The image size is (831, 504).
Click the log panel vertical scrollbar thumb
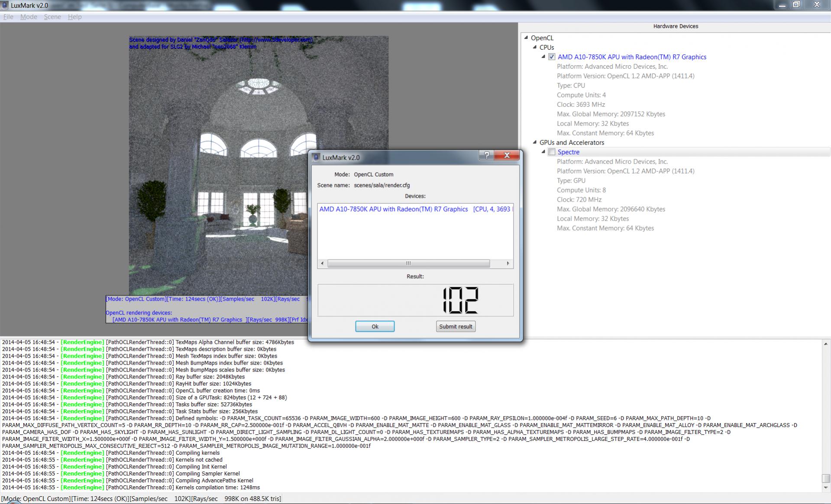[x=826, y=478]
